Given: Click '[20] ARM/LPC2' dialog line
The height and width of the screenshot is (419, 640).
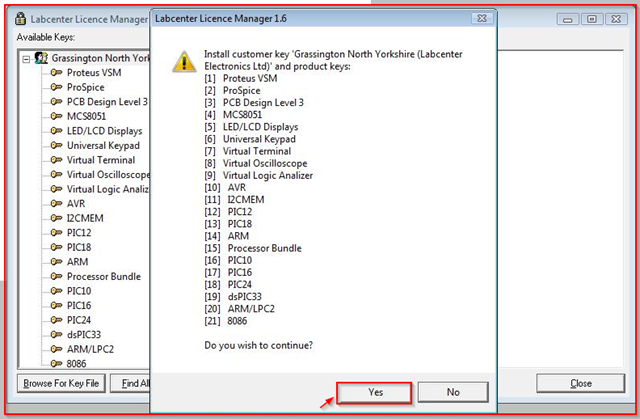Looking at the screenshot, I should (x=239, y=309).
